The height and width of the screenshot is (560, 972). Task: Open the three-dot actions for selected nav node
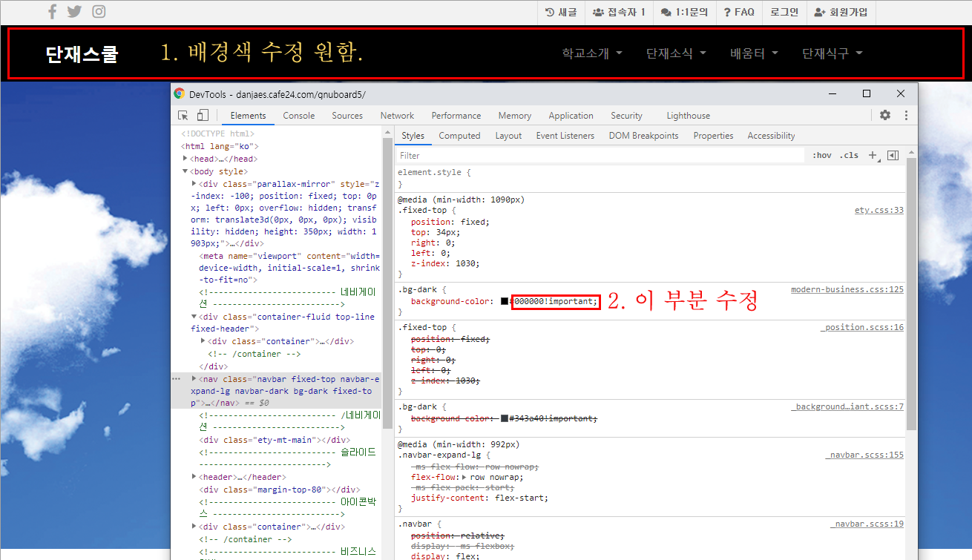click(x=177, y=378)
